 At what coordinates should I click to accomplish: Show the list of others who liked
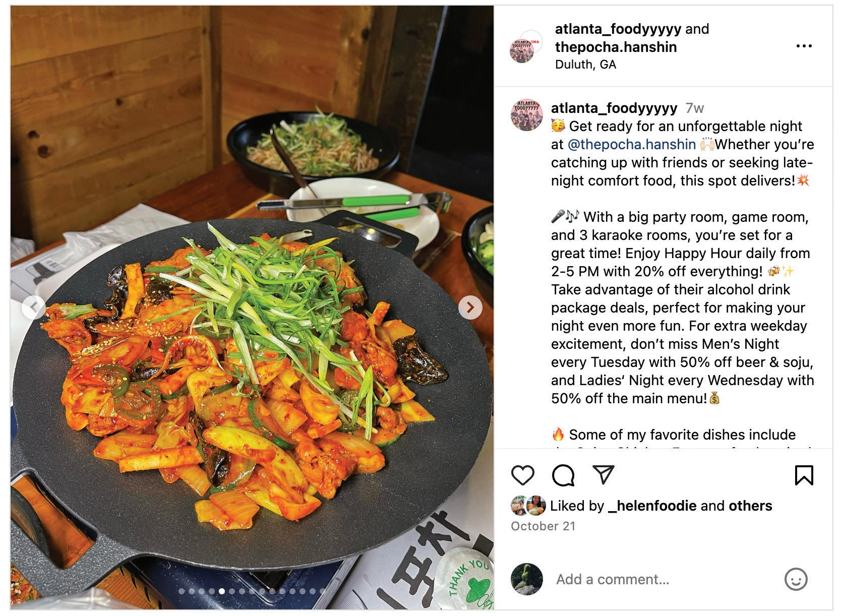(x=750, y=506)
